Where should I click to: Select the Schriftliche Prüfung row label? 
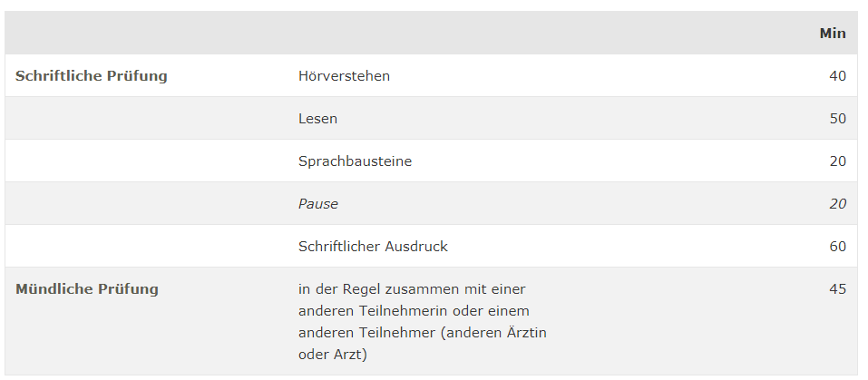pyautogui.click(x=92, y=76)
